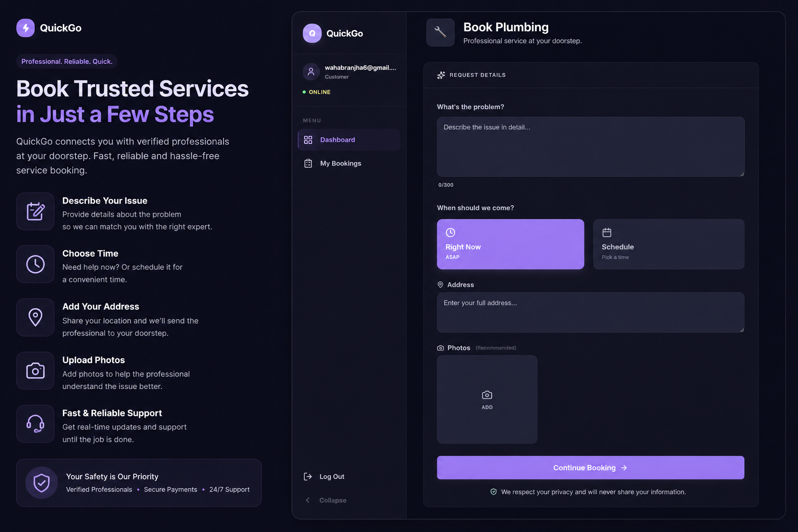Click the arrow icon in Continue Booking button

[624, 468]
